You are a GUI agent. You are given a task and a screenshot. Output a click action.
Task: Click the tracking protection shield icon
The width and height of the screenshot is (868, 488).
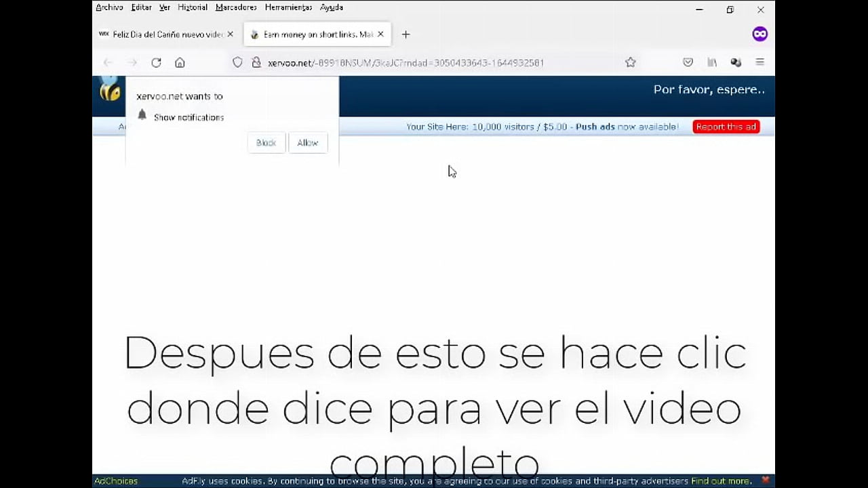point(237,62)
